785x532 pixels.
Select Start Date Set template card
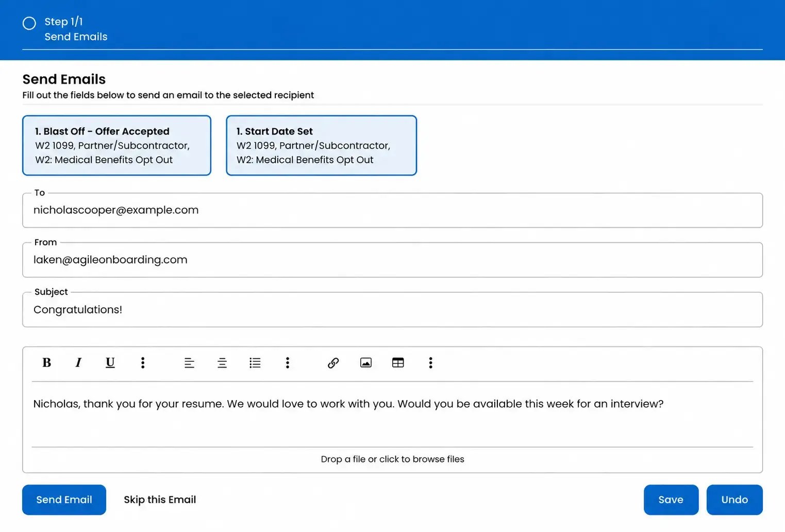(x=322, y=145)
